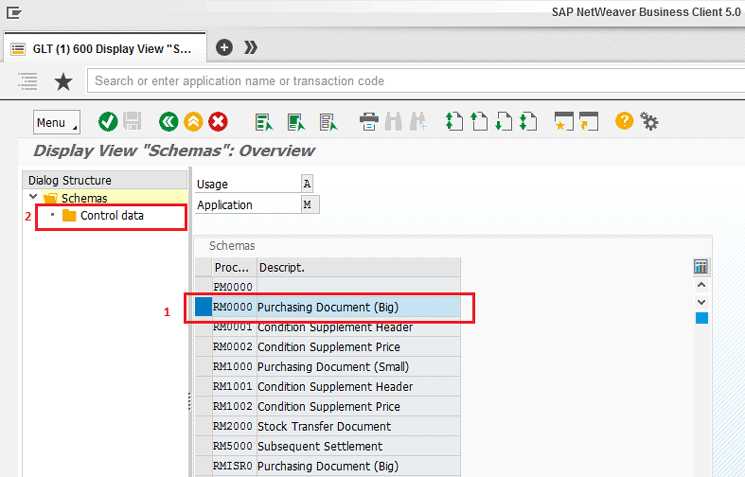Click the Print icon in toolbar
The height and width of the screenshot is (477, 745).
[369, 122]
